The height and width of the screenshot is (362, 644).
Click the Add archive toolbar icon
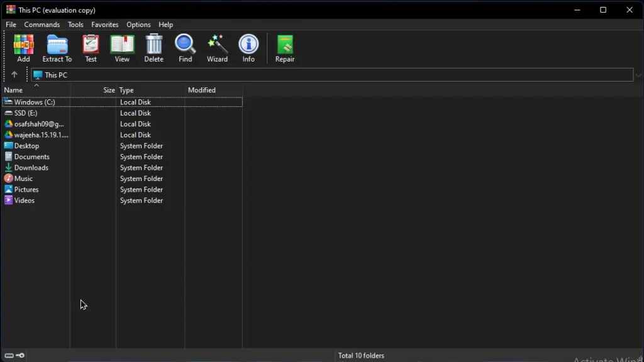(x=23, y=45)
